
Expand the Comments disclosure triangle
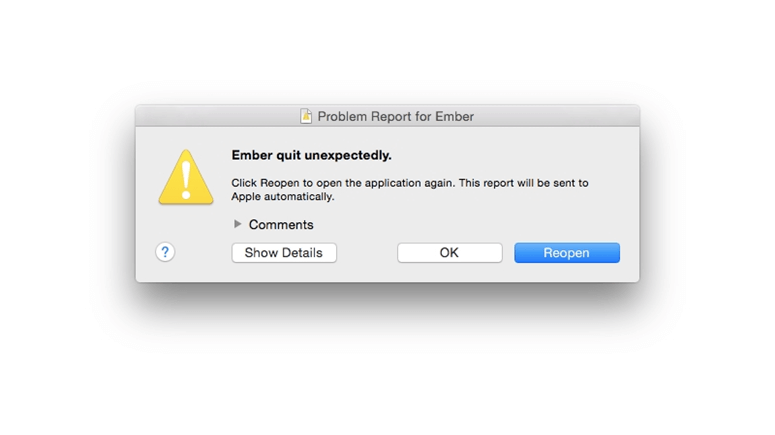tap(237, 224)
